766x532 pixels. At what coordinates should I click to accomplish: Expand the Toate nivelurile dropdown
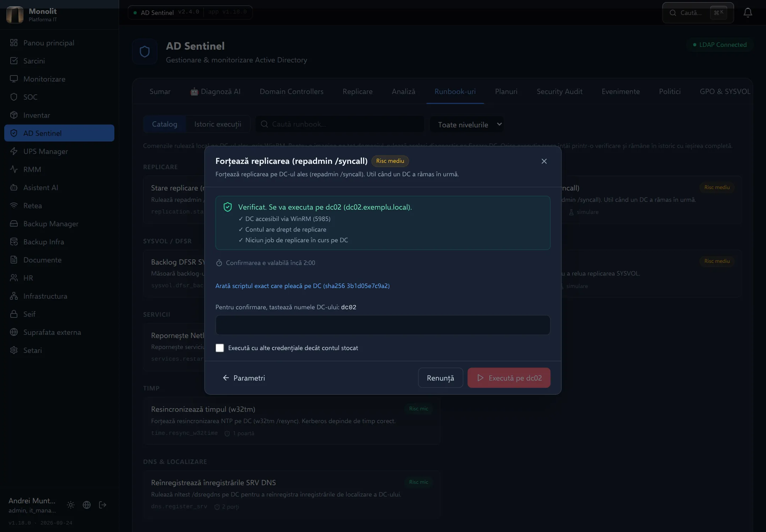click(467, 124)
